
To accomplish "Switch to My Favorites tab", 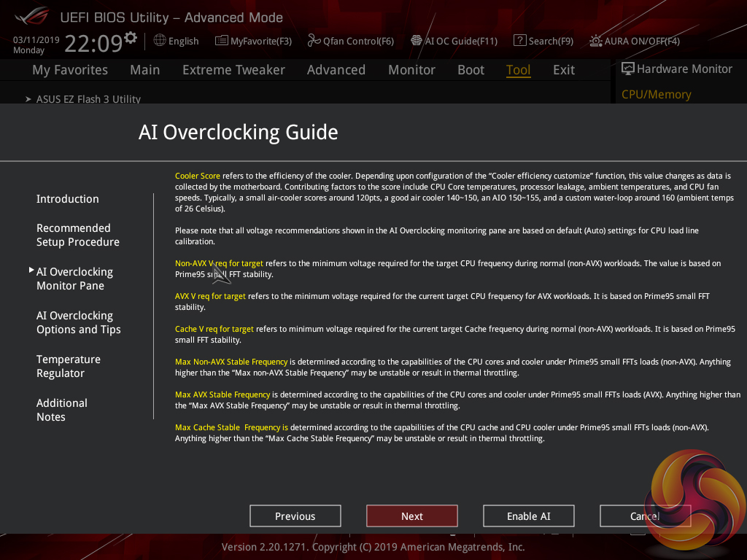I will click(x=70, y=70).
